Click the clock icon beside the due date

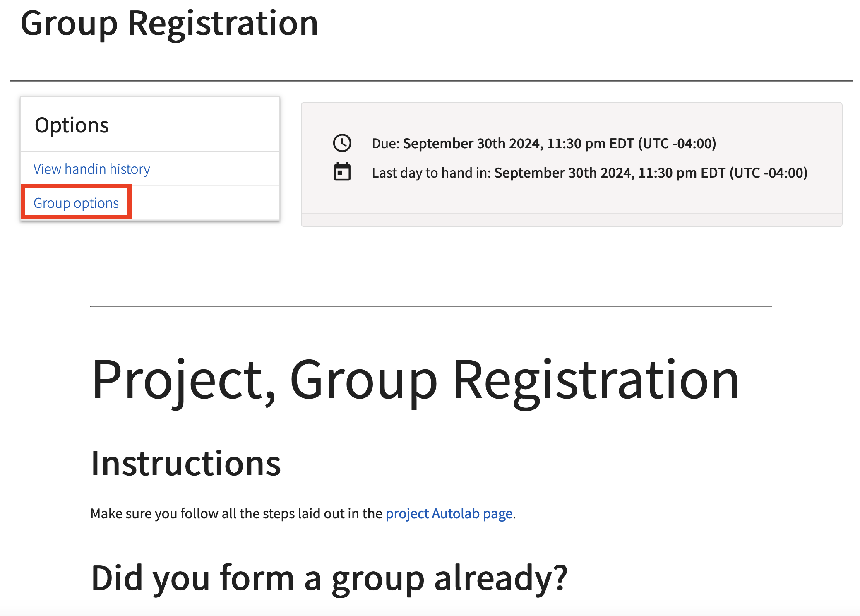click(x=342, y=143)
